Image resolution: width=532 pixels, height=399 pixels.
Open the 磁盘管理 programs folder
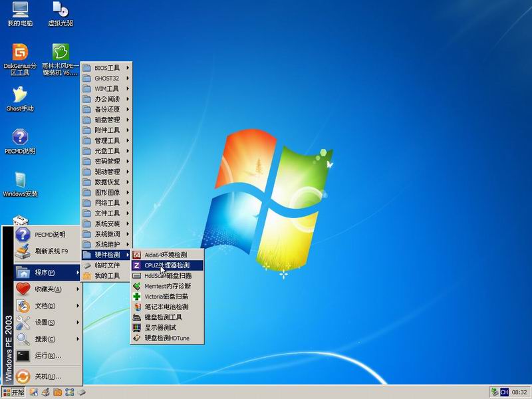click(106, 120)
